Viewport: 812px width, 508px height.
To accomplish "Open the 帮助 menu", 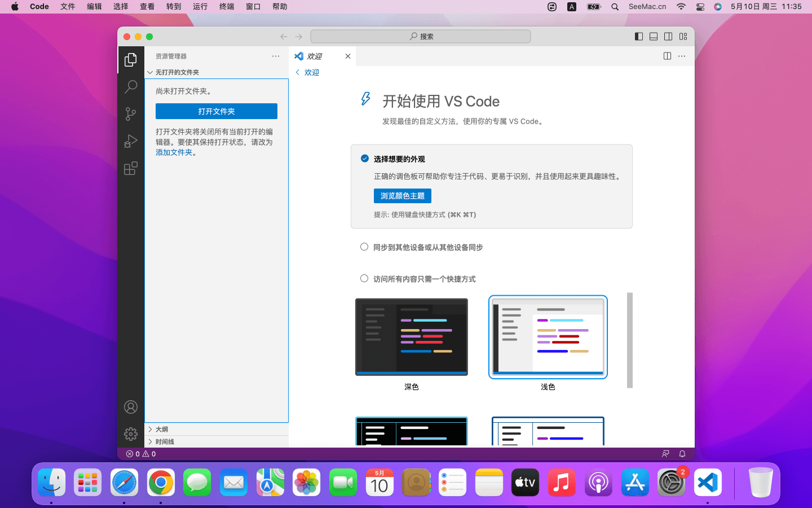I will [280, 7].
